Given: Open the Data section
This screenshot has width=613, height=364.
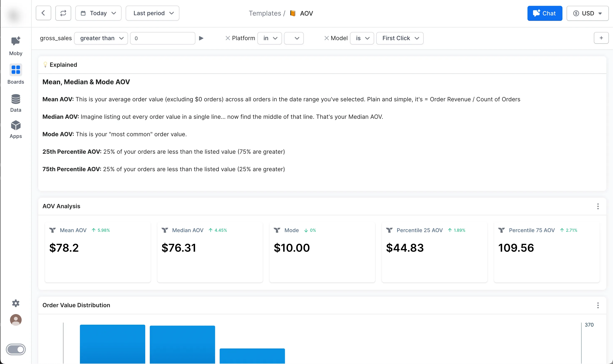Looking at the screenshot, I should tap(16, 103).
